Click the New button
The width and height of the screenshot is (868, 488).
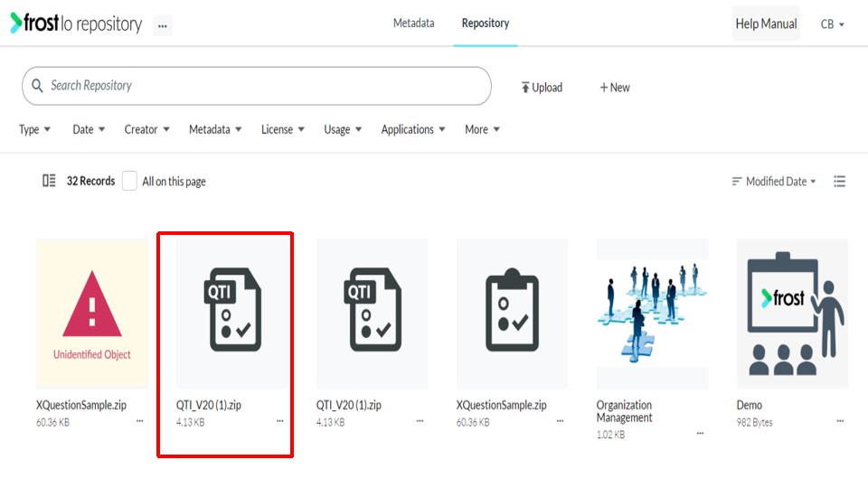(x=615, y=88)
